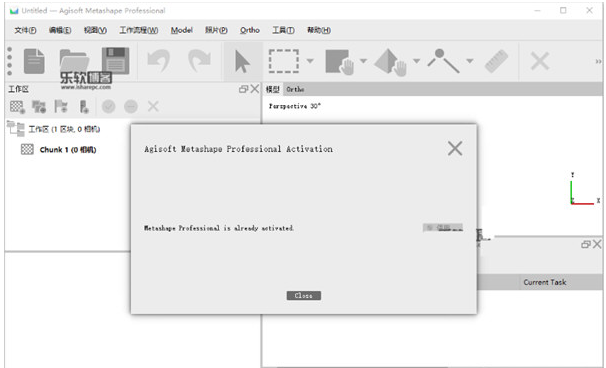606x368 pixels.
Task: Add marker with the flag icon
Action: [x=61, y=107]
